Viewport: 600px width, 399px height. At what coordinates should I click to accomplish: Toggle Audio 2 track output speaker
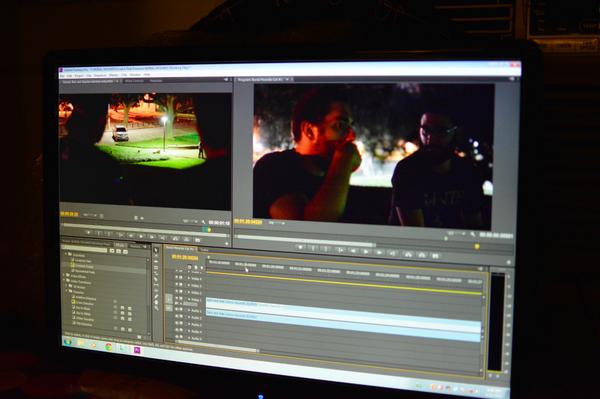[177, 317]
